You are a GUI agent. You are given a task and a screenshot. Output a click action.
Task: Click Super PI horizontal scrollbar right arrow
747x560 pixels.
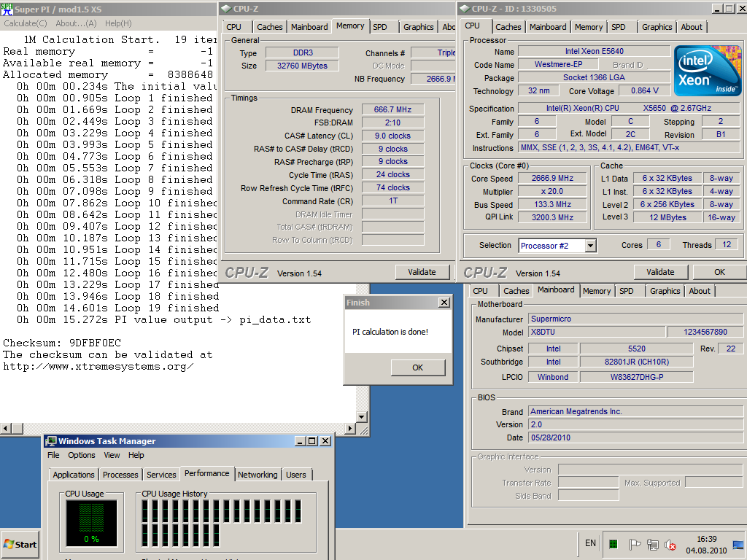click(x=350, y=428)
